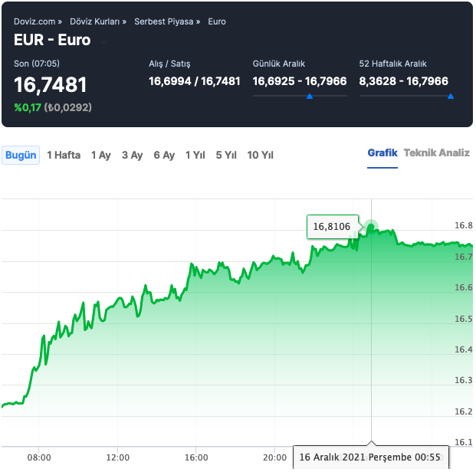Choose the 6 Ay time range

click(x=164, y=155)
